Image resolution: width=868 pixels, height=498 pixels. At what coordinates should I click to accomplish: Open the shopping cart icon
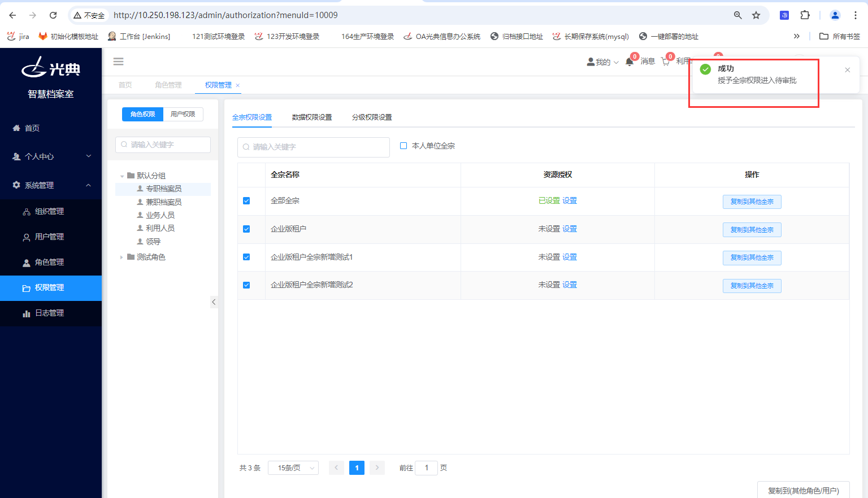pyautogui.click(x=665, y=62)
